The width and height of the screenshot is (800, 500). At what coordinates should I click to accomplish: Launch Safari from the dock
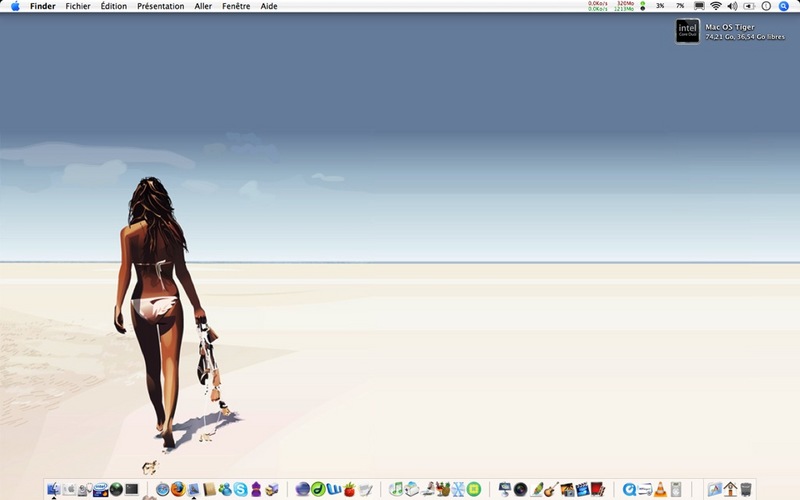(x=162, y=489)
